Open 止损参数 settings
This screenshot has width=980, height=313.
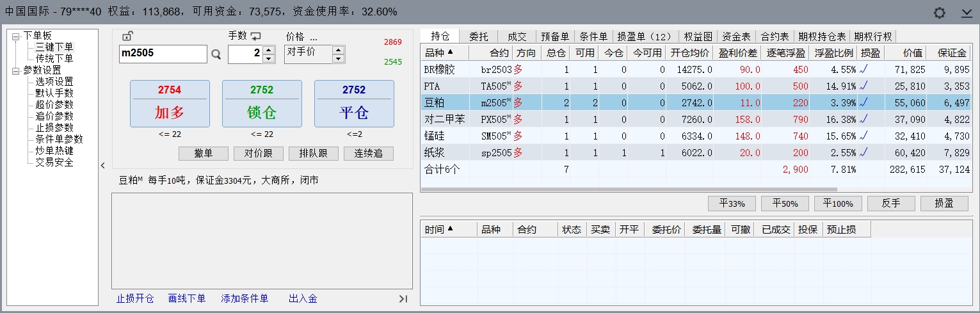click(x=54, y=127)
